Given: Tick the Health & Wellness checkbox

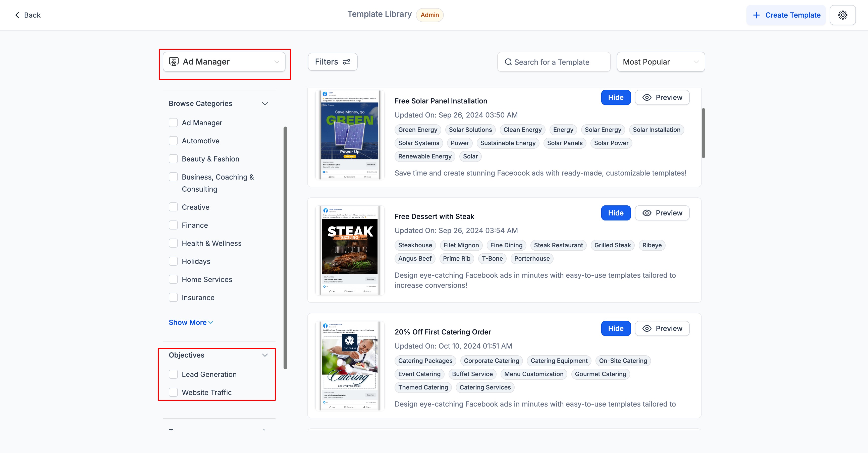Looking at the screenshot, I should click(x=173, y=243).
